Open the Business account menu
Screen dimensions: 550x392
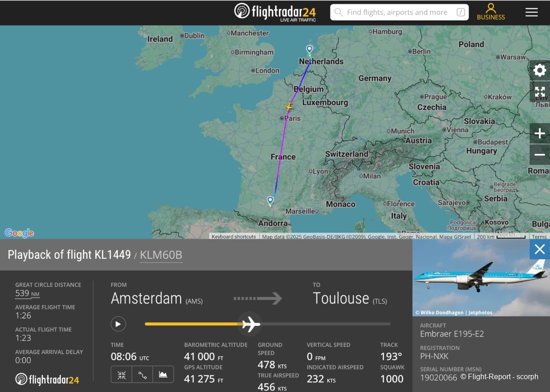[x=491, y=12]
